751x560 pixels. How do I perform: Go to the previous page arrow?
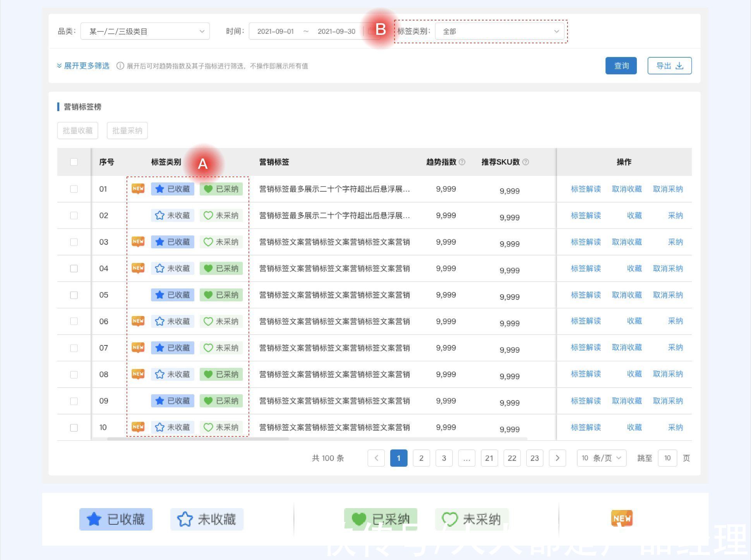[x=376, y=458]
